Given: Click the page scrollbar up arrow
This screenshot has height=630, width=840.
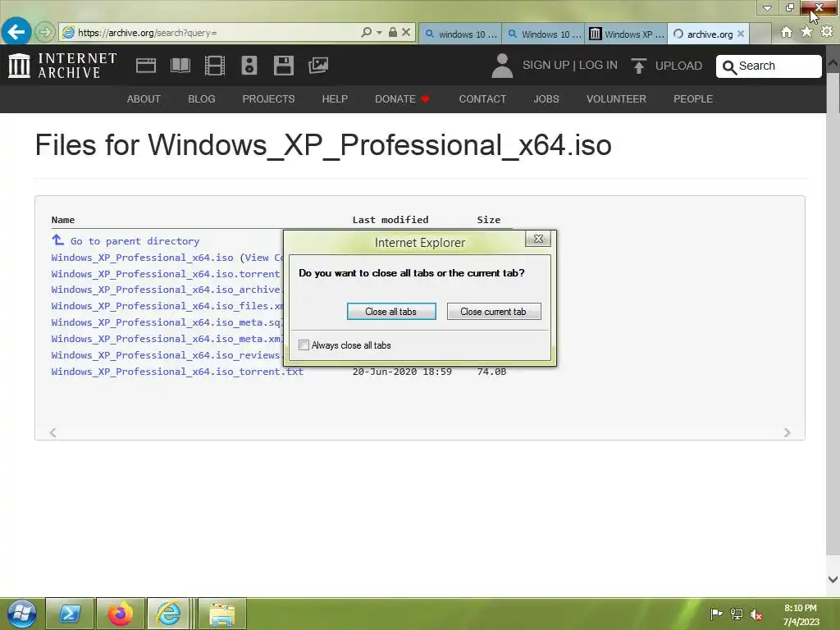Looking at the screenshot, I should point(833,62).
